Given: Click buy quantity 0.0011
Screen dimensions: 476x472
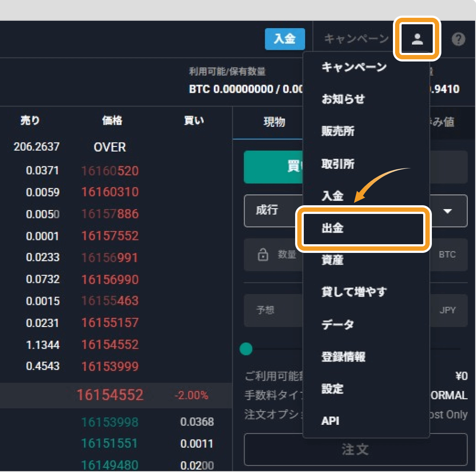Looking at the screenshot, I should pos(197,444).
